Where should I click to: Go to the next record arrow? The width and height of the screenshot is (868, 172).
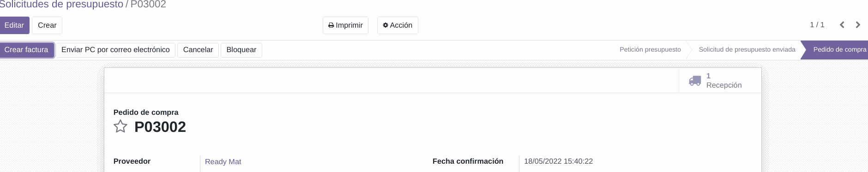pyautogui.click(x=858, y=25)
